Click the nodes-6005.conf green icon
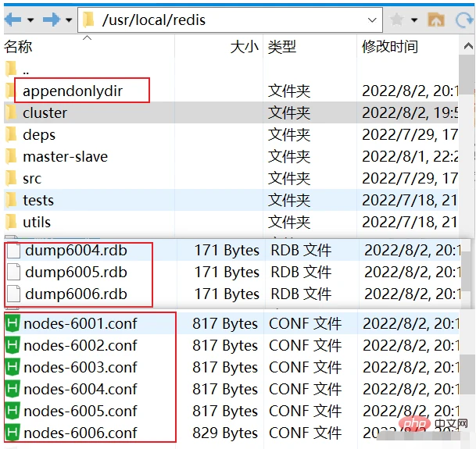The image size is (476, 449). 13,411
